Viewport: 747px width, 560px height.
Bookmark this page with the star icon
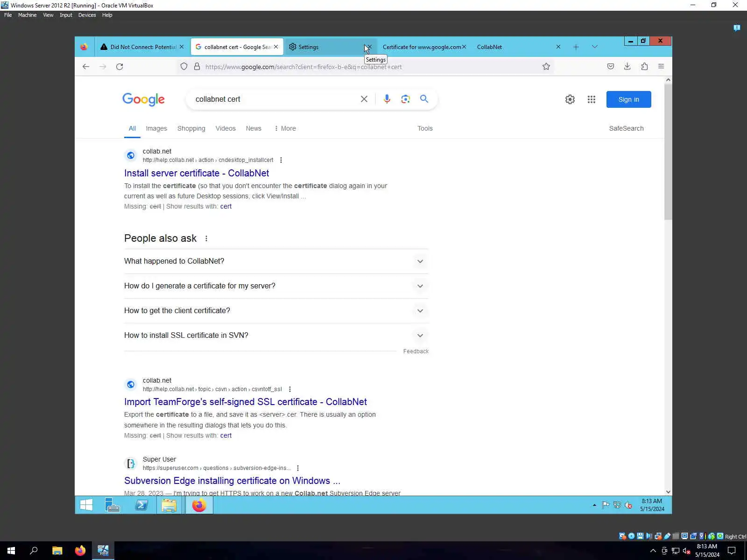[x=546, y=67]
